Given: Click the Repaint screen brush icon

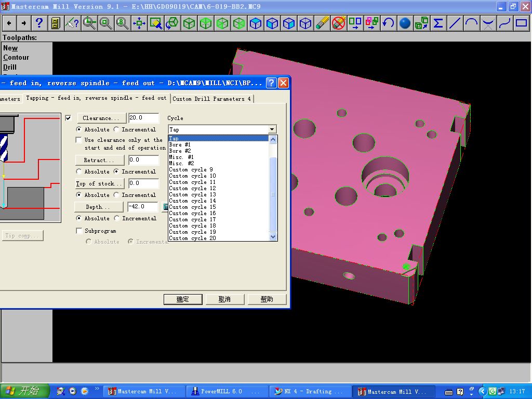Looking at the screenshot, I should (x=156, y=23).
